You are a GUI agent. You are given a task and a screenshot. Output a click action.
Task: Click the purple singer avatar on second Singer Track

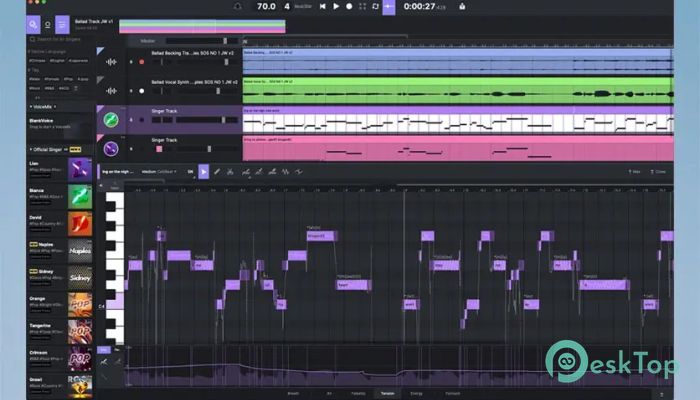tap(111, 149)
